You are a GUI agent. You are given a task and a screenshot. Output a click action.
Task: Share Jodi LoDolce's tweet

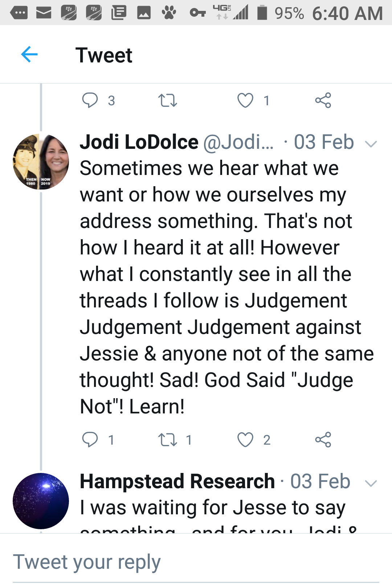click(323, 440)
